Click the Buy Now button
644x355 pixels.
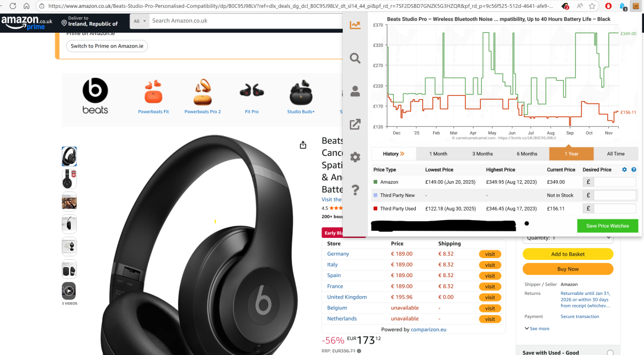pyautogui.click(x=568, y=269)
